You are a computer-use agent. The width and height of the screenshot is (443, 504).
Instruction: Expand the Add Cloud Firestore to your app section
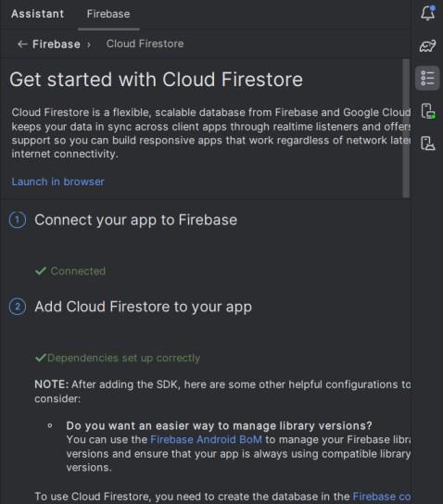point(143,307)
